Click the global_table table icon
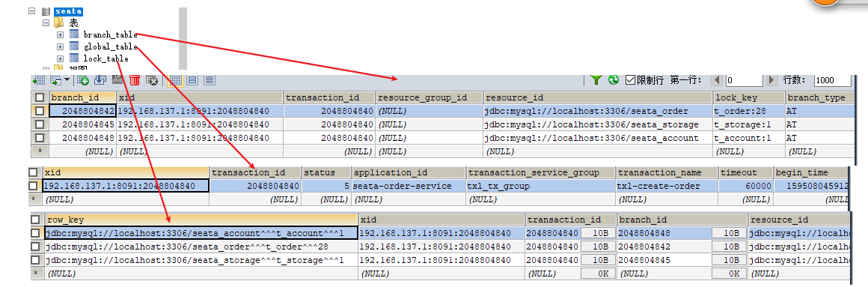Screen dimensions: 868x287 [73, 46]
